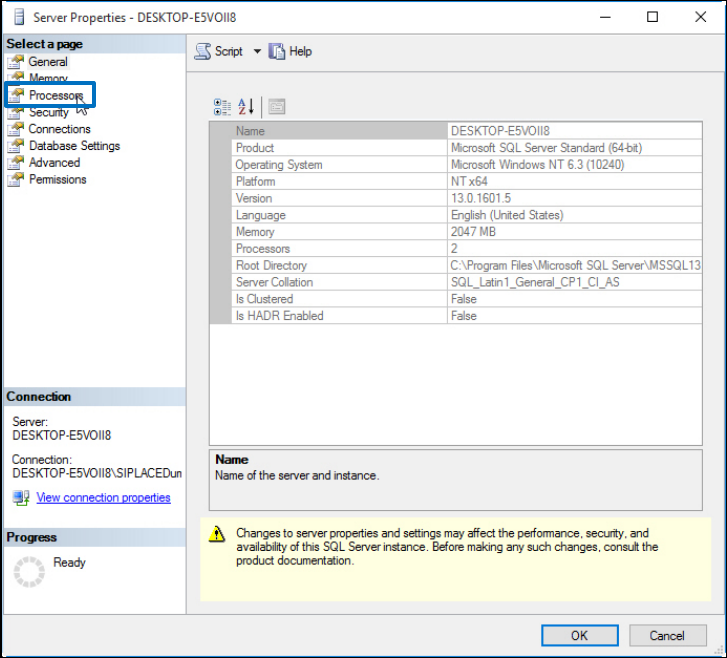Sort properties alphabetically
Screen dimensions: 727x658
(x=246, y=107)
